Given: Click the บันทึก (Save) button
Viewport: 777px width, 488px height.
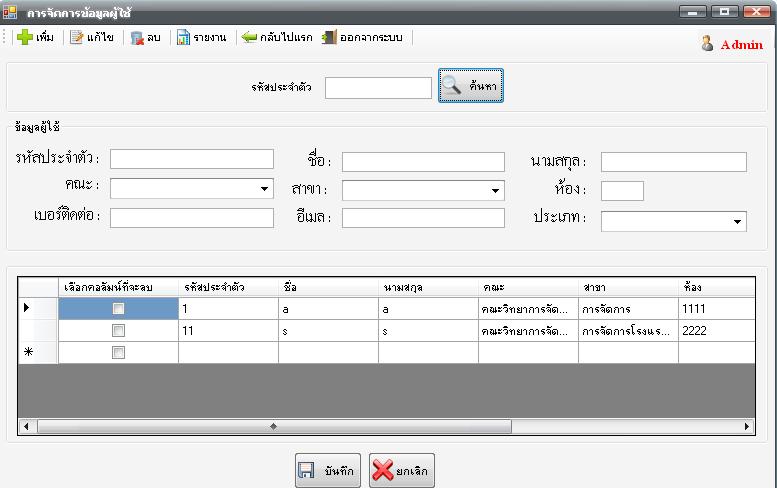Looking at the screenshot, I should 328,470.
